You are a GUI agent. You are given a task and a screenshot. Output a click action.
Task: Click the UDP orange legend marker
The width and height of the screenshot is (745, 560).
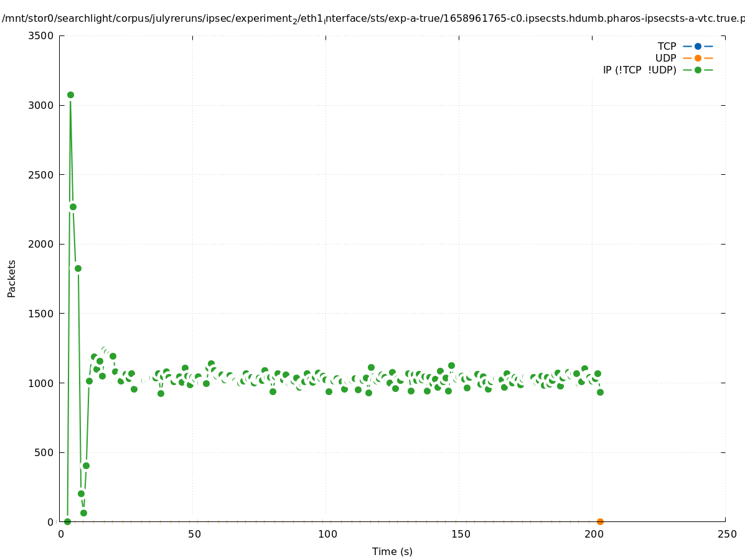pyautogui.click(x=698, y=58)
